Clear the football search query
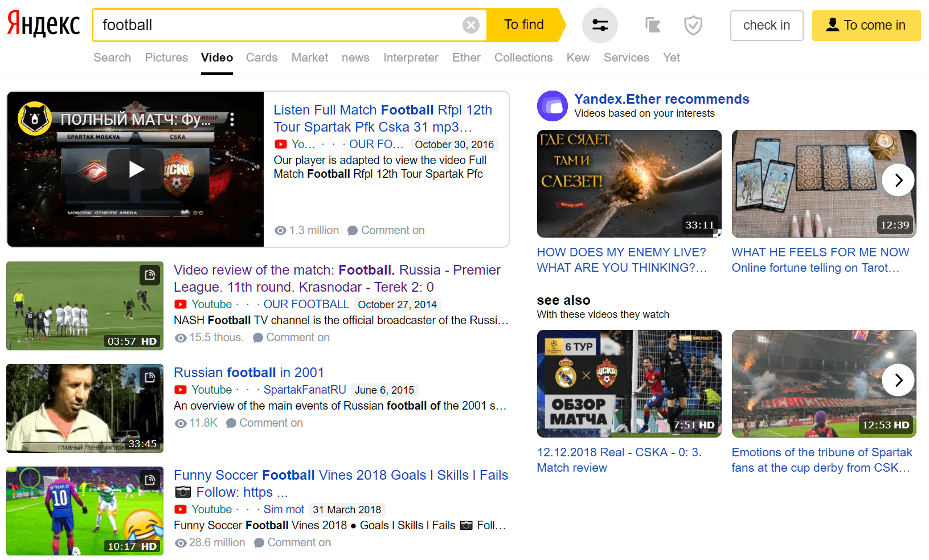Screen dimensions: 929x560 click(x=470, y=25)
